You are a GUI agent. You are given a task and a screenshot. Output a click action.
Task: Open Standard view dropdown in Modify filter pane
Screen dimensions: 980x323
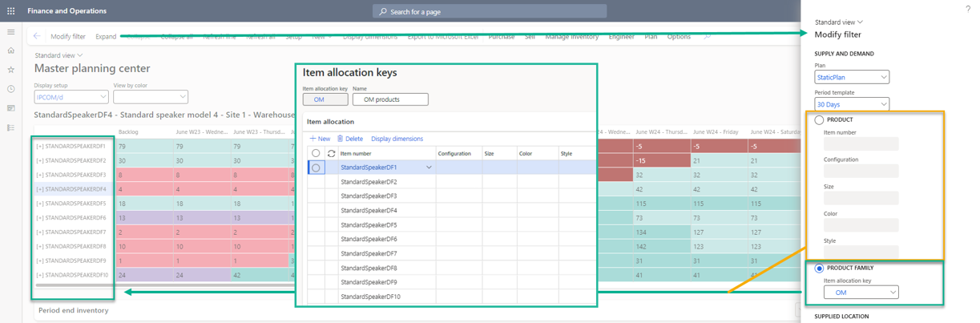839,22
